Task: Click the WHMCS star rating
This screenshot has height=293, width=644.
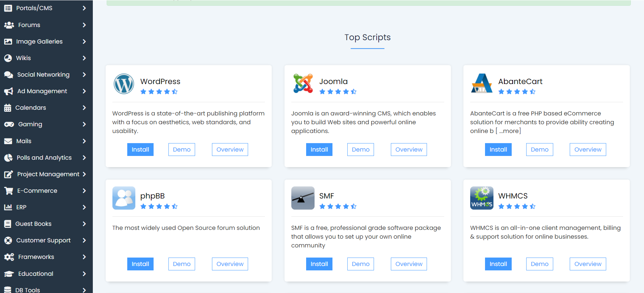Action: tap(517, 206)
